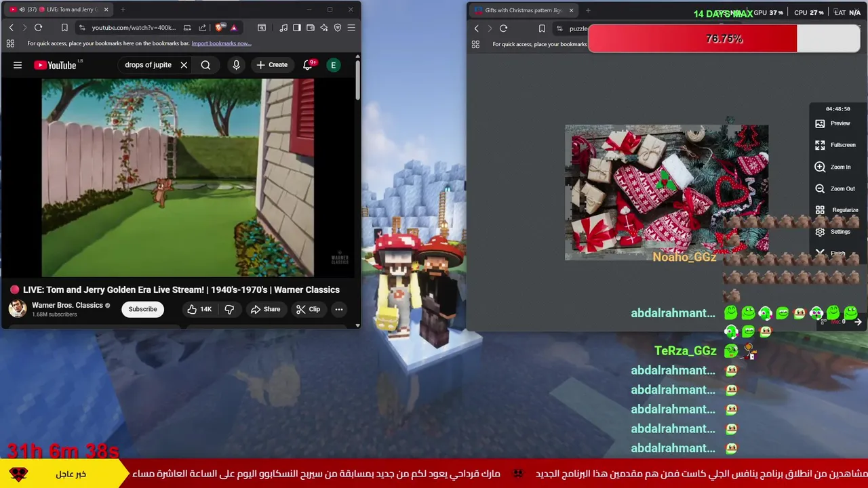Open Brave Shields lion icon
This screenshot has width=868, height=488.
(219, 28)
